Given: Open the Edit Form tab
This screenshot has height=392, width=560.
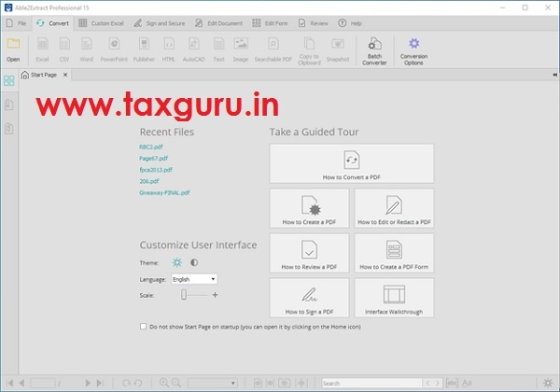Looking at the screenshot, I should [x=270, y=23].
